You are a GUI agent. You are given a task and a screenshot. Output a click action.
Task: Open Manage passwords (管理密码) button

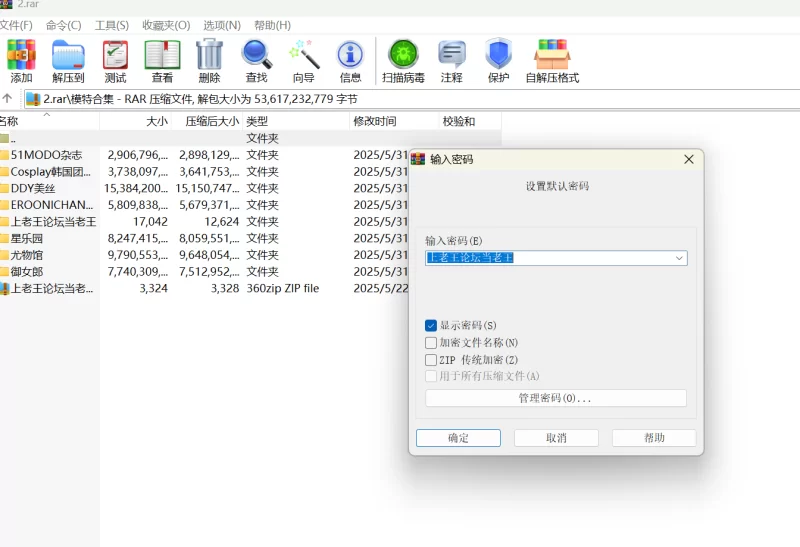click(556, 398)
